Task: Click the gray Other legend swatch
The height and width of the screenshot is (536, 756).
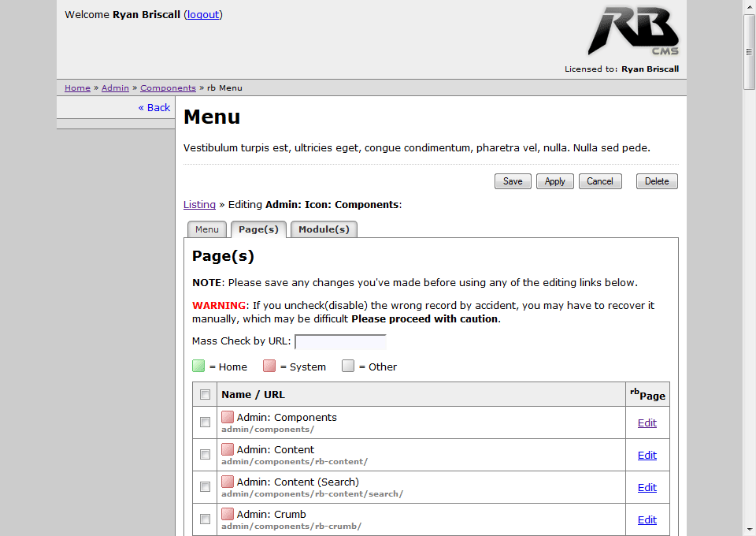Action: [x=348, y=366]
